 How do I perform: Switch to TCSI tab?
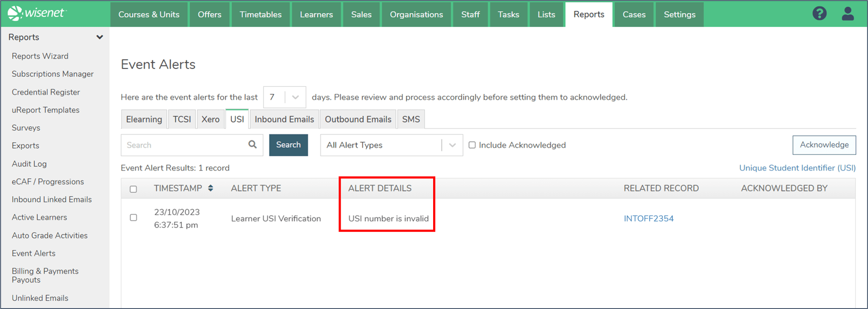(182, 119)
